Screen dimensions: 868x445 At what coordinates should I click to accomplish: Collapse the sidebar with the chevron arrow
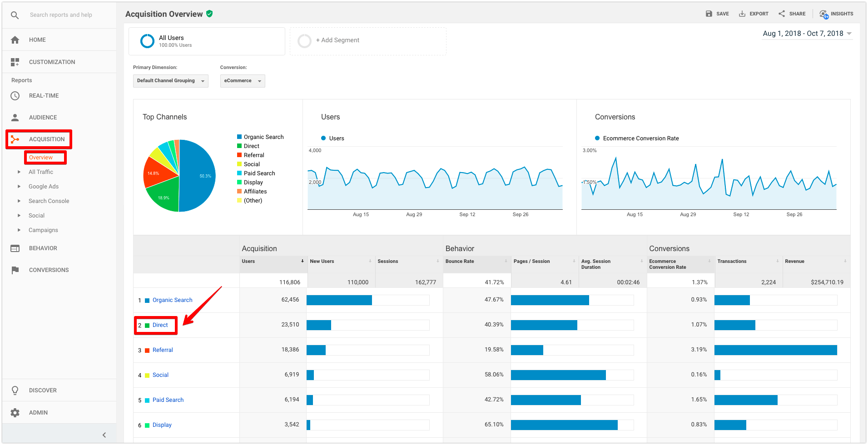pyautogui.click(x=104, y=435)
